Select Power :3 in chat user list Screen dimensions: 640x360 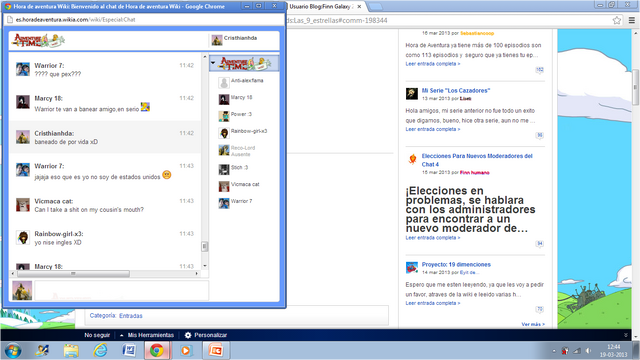[241, 114]
